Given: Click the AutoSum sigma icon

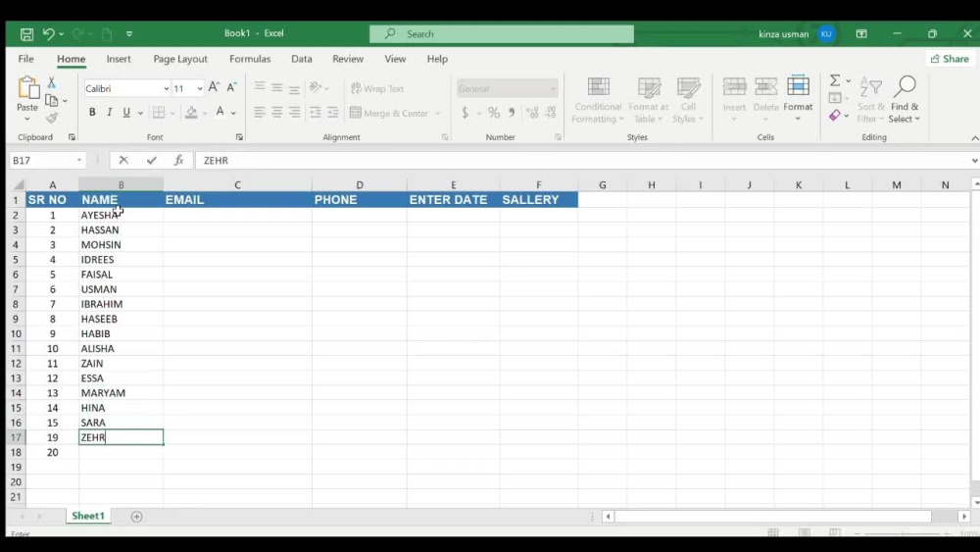Looking at the screenshot, I should [x=835, y=80].
